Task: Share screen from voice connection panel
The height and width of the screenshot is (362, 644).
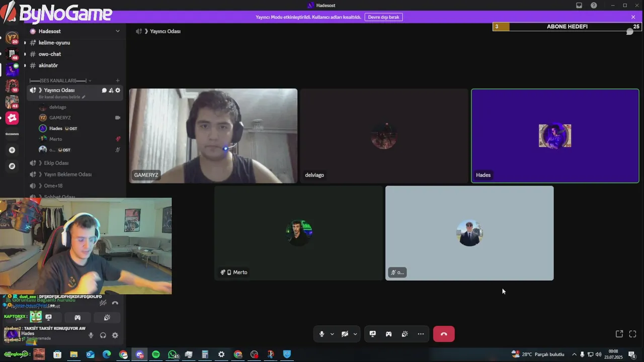Action: pyautogui.click(x=49, y=317)
